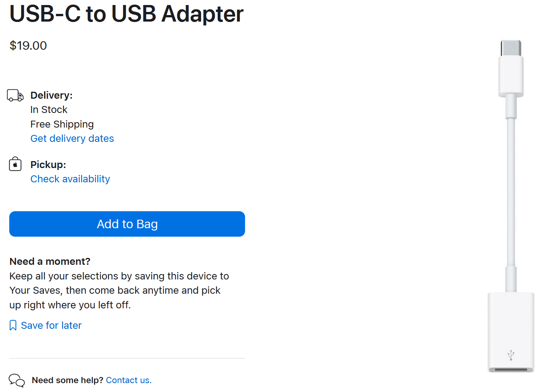Open Get delivery dates link
Image resolution: width=546 pixels, height=392 pixels.
tap(72, 138)
